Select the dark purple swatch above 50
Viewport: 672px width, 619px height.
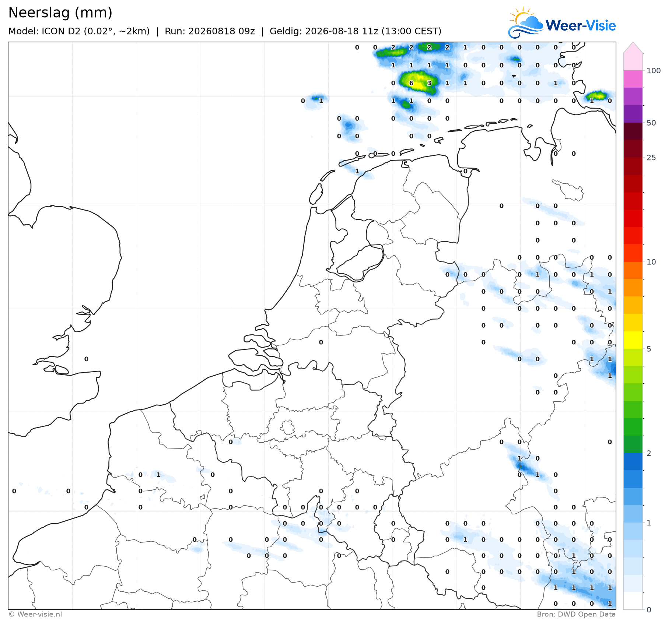(633, 114)
